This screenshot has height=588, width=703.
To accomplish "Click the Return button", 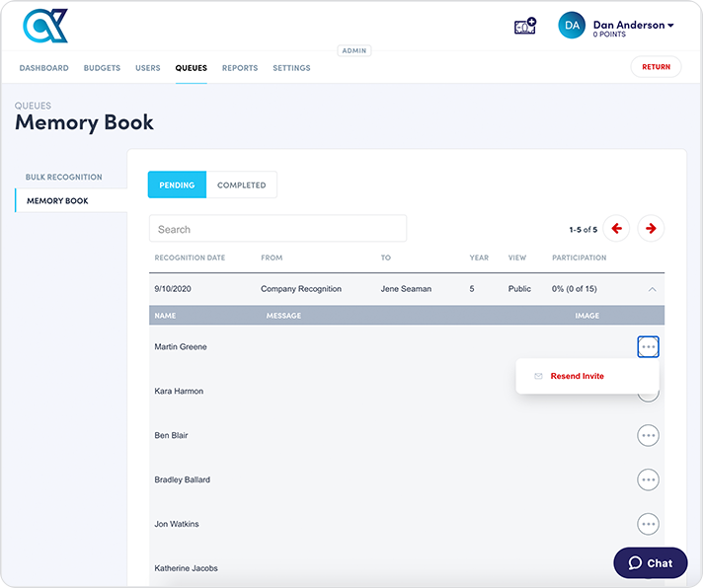I will (x=656, y=67).
